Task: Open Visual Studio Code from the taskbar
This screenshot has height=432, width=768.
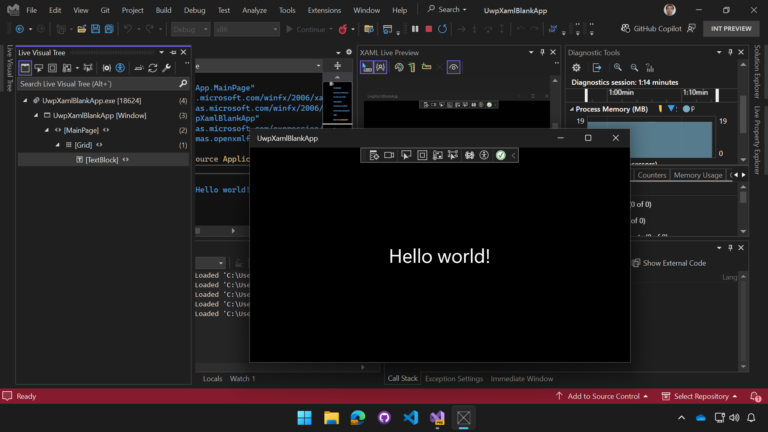Action: pyautogui.click(x=410, y=417)
